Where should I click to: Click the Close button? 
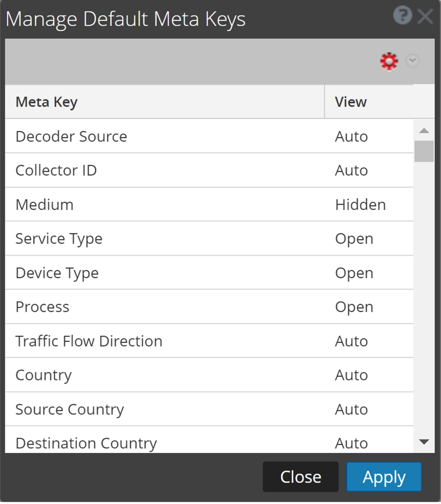(300, 477)
